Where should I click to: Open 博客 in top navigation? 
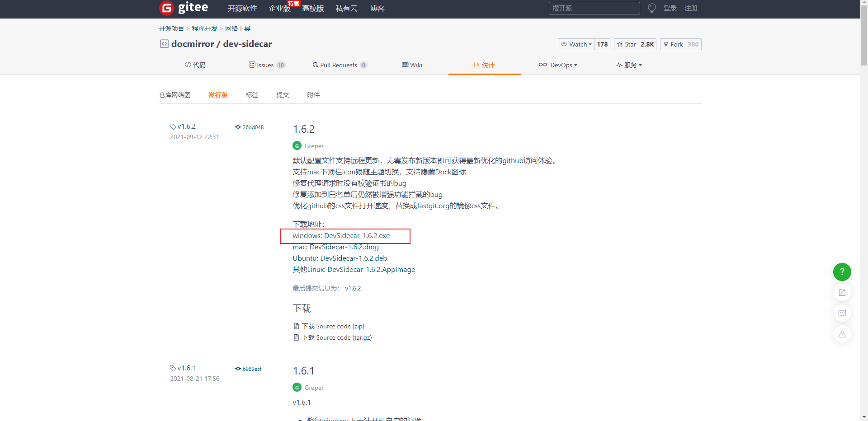(377, 9)
